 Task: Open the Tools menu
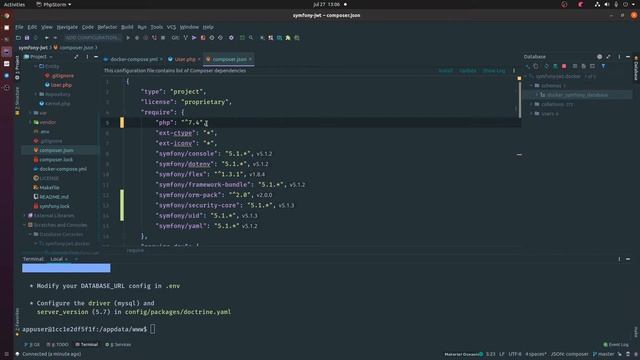click(156, 27)
